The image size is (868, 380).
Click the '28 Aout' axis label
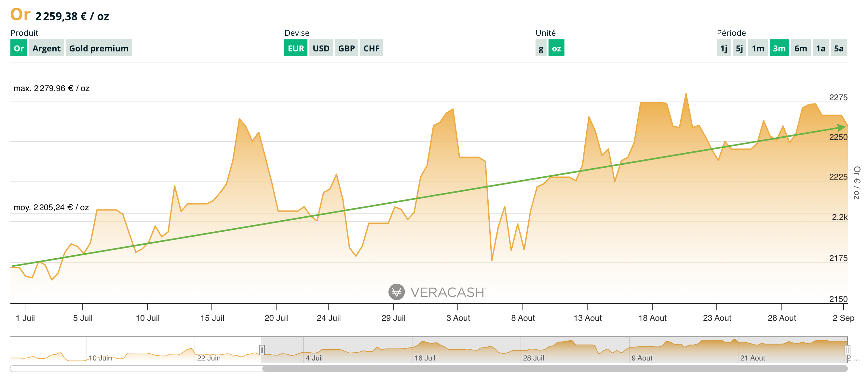coord(782,318)
